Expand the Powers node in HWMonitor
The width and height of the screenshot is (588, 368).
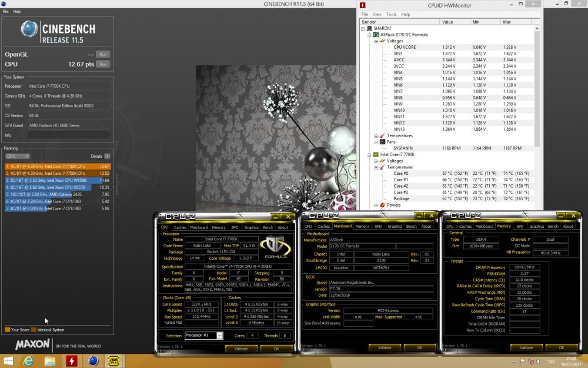click(x=376, y=205)
